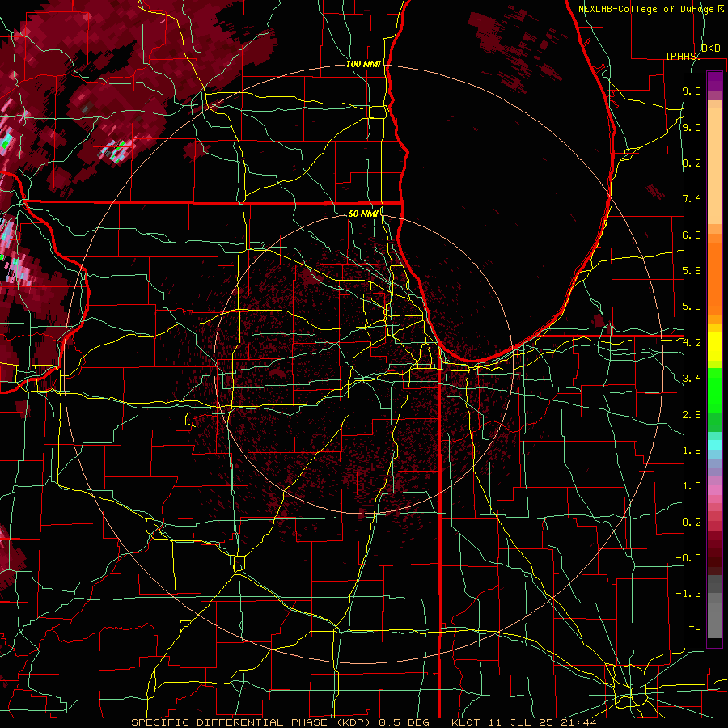Click the 2.6 scale value
728x728 pixels.
[x=692, y=415]
